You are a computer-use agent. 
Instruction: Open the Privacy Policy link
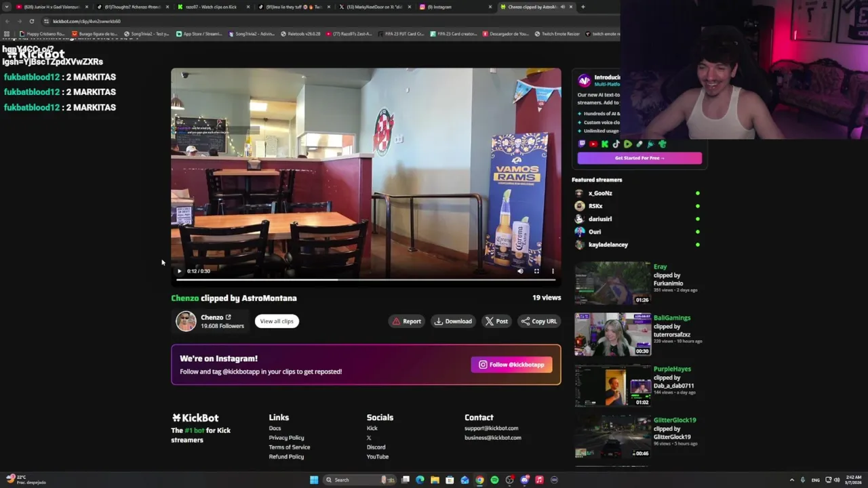pos(286,438)
